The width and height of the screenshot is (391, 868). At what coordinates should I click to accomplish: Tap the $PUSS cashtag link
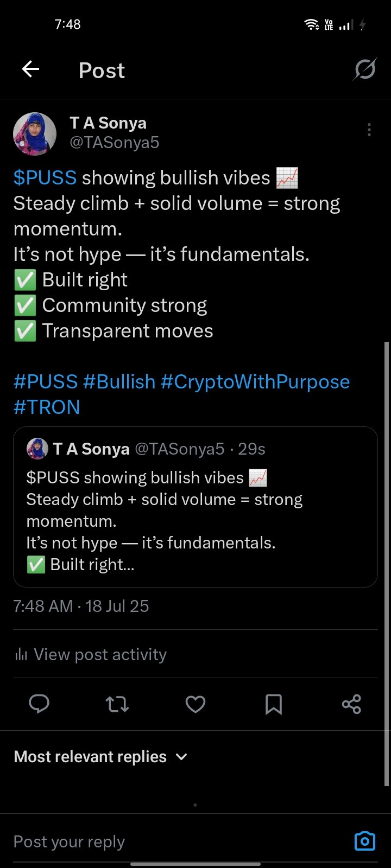point(45,178)
